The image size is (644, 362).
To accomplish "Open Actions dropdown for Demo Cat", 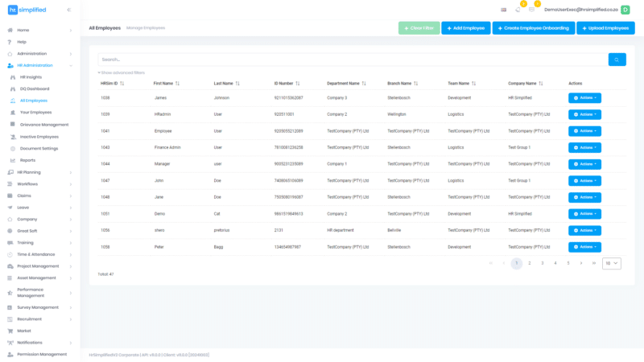I will (x=584, y=214).
